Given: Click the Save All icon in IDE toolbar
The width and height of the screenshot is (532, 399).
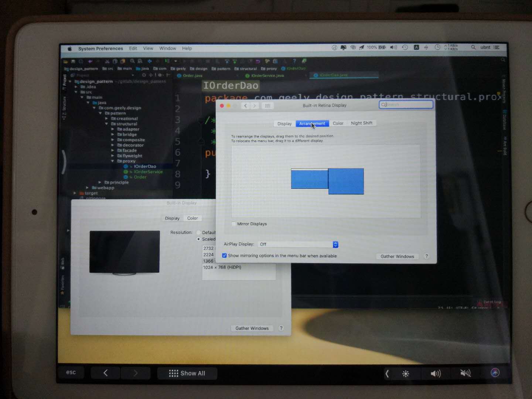Looking at the screenshot, I should point(73,61).
